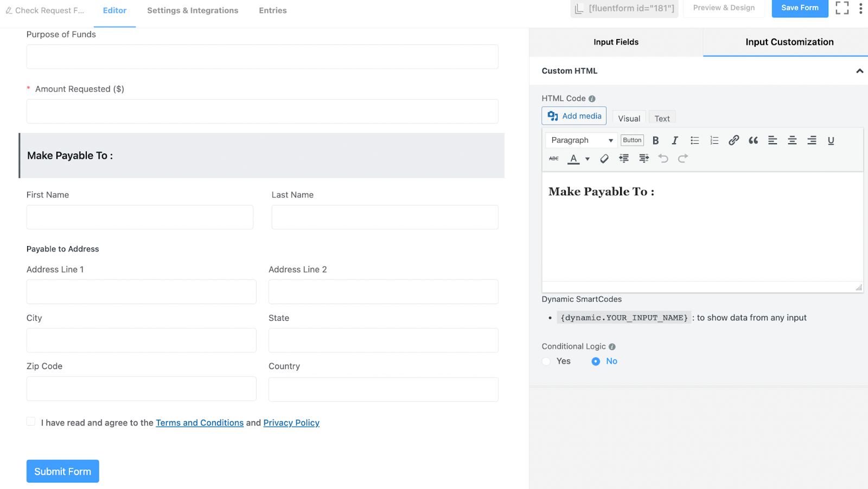
Task: Click inside the HTML code editor area
Action: pos(703,227)
